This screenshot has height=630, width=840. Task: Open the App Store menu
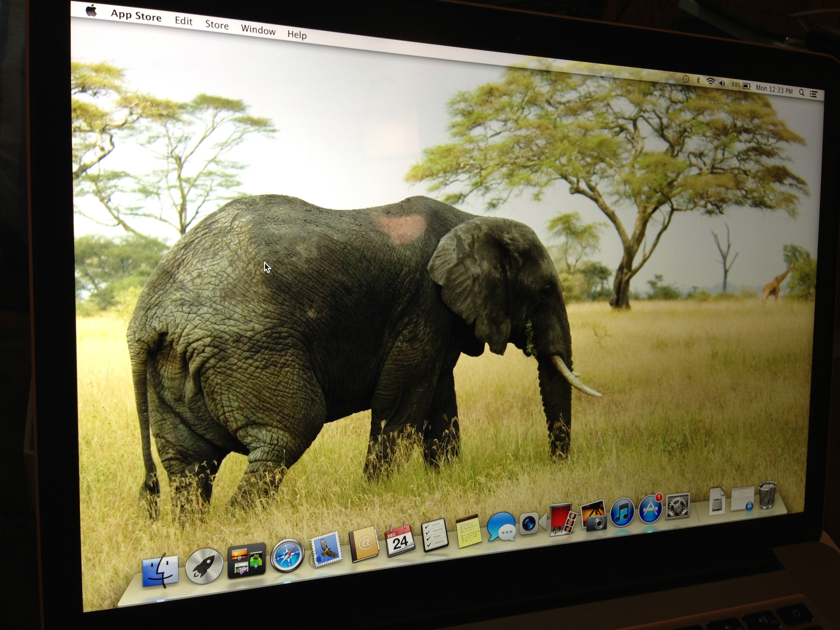coord(136,15)
